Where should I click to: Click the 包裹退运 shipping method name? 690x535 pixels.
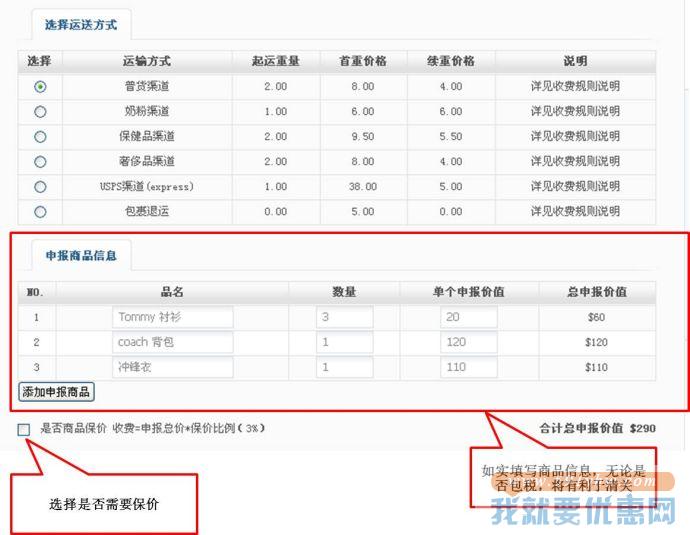[x=147, y=212]
